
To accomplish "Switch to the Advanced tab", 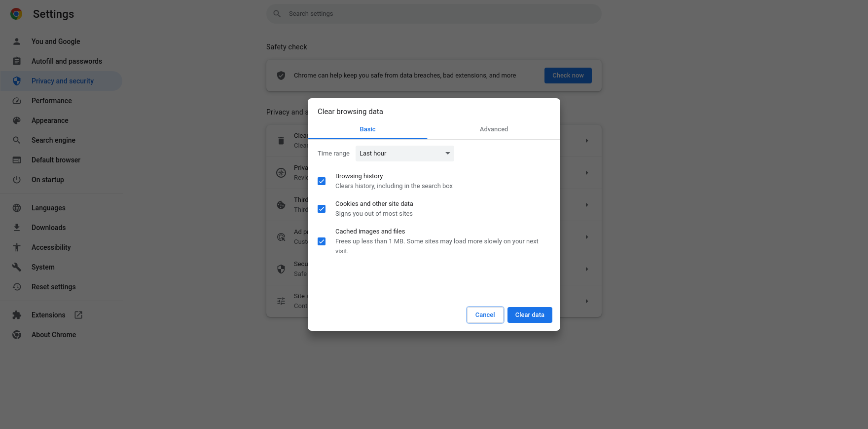I will (494, 129).
